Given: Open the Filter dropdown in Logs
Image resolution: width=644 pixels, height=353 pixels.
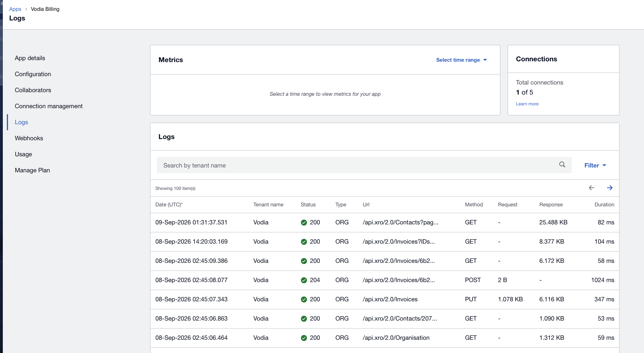Looking at the screenshot, I should [595, 165].
